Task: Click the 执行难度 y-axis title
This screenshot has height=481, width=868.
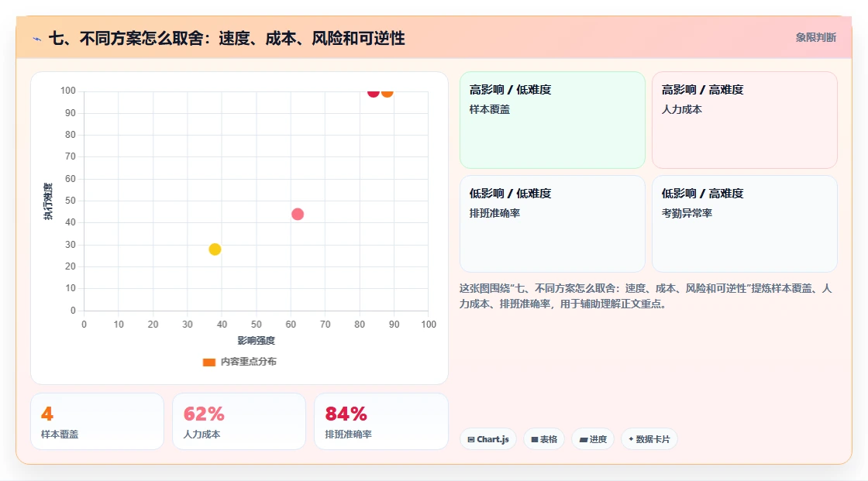Action: click(x=48, y=201)
